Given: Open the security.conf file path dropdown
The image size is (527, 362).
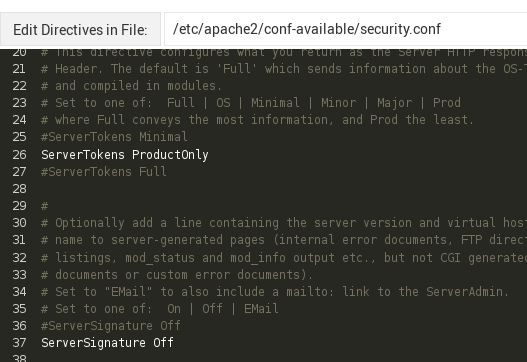Looking at the screenshot, I should coord(346,29).
